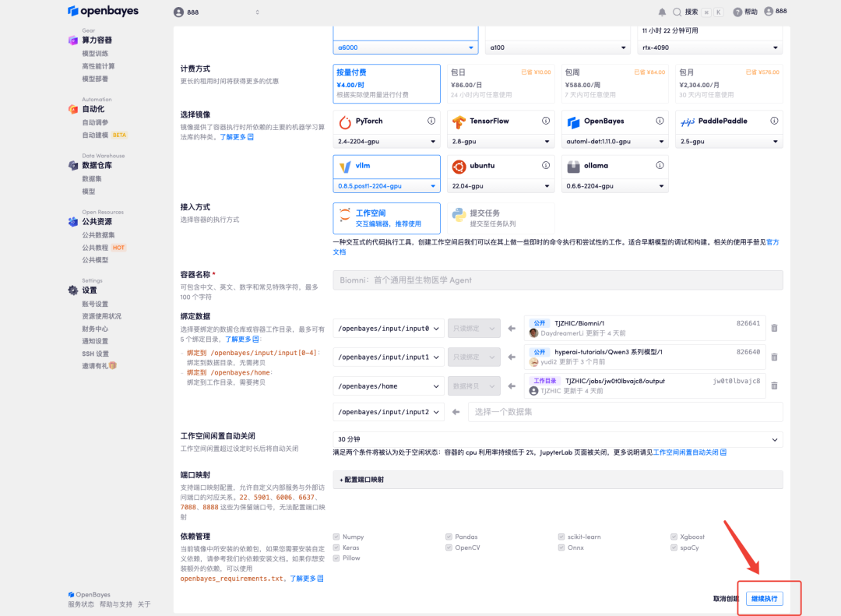Screen dimensions: 841x616
Task: Click the 容器名称 input field
Action: pyautogui.click(x=558, y=280)
